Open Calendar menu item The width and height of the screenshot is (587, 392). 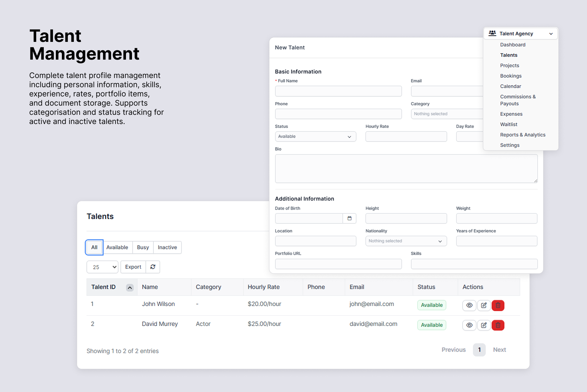pyautogui.click(x=511, y=86)
